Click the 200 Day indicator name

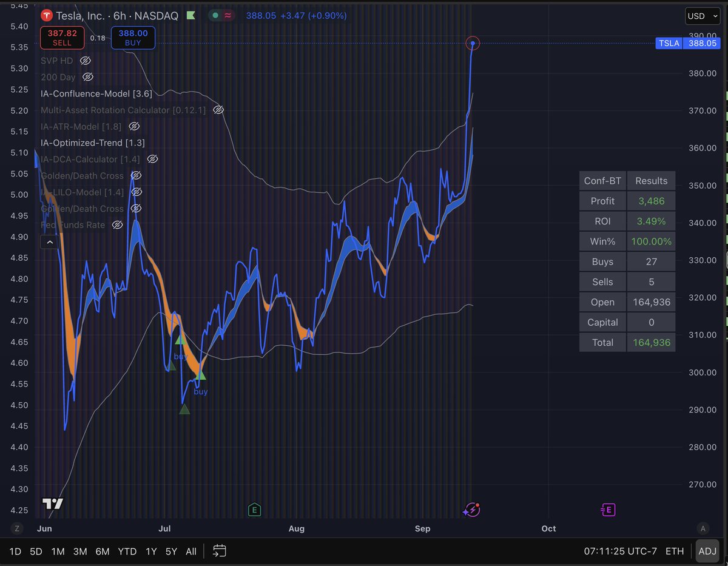(59, 77)
